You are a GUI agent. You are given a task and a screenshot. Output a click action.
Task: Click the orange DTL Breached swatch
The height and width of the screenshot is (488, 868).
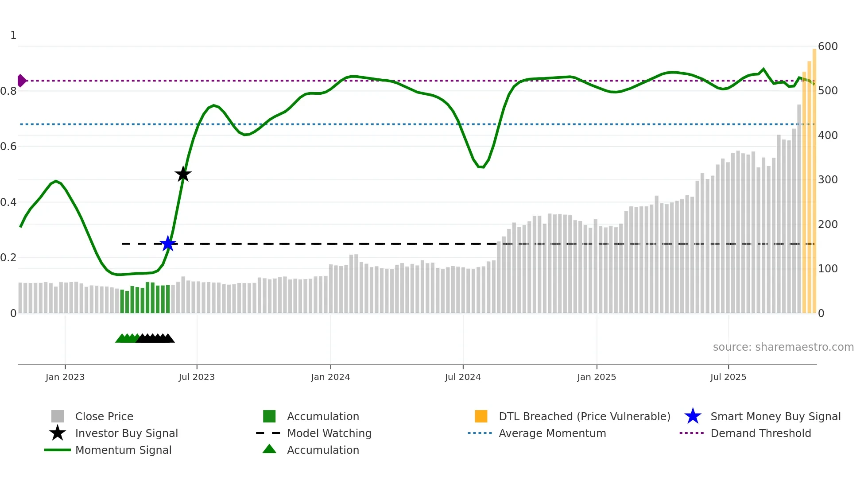(481, 416)
